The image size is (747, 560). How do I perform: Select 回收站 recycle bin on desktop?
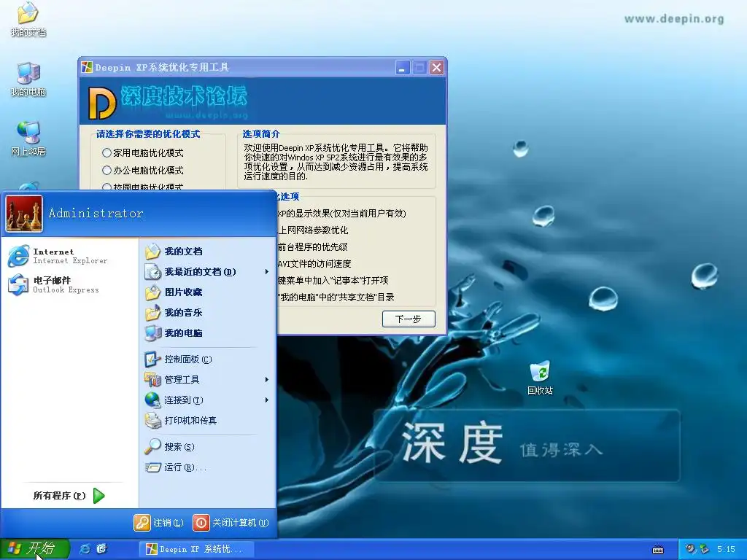click(540, 378)
